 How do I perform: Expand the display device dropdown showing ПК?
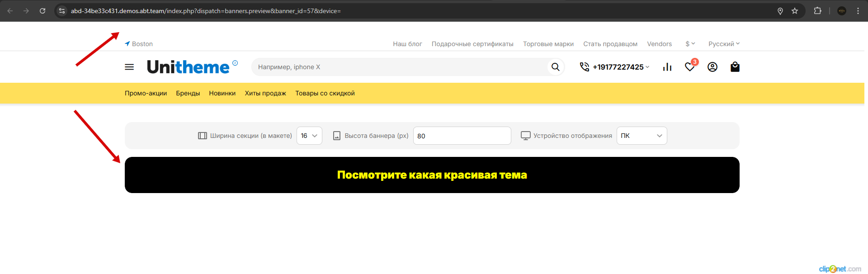(x=642, y=136)
